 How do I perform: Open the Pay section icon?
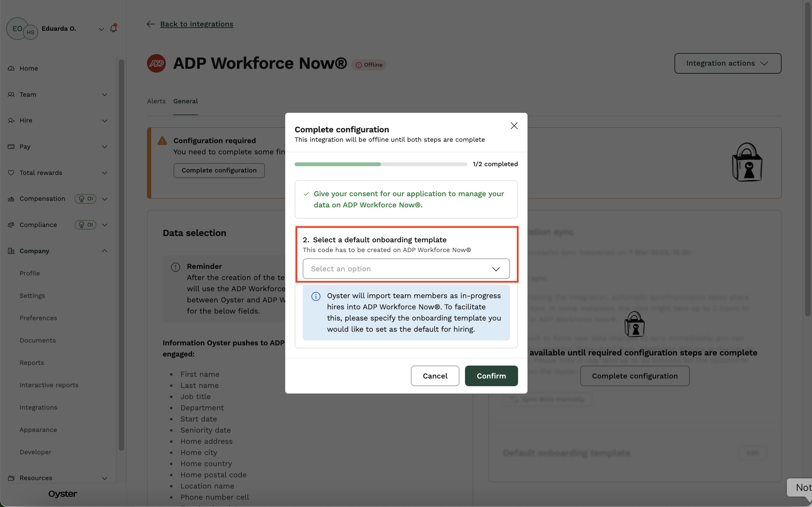tap(11, 146)
